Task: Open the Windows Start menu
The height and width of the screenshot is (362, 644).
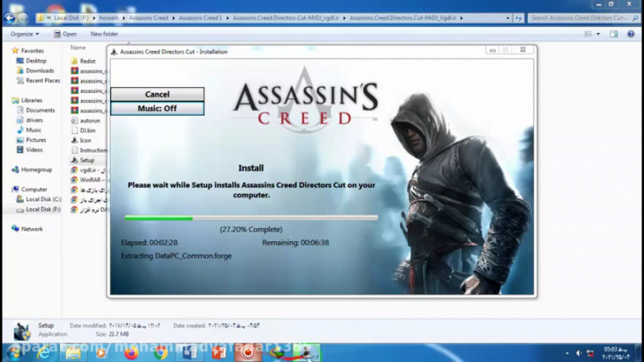Action: (14, 353)
